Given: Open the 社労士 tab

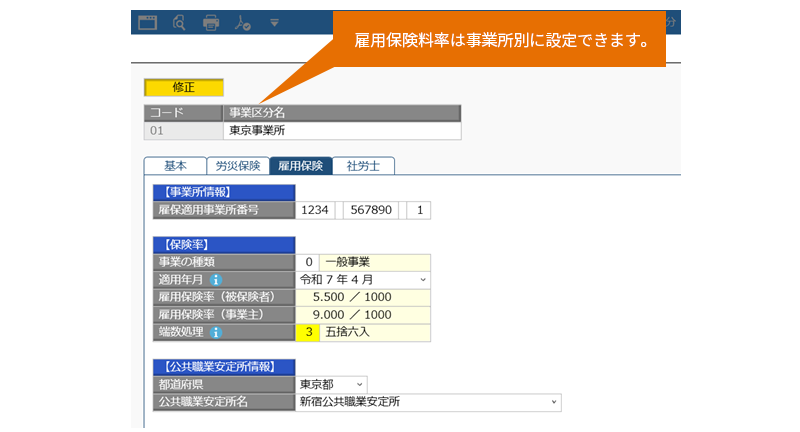Looking at the screenshot, I should coord(363,166).
